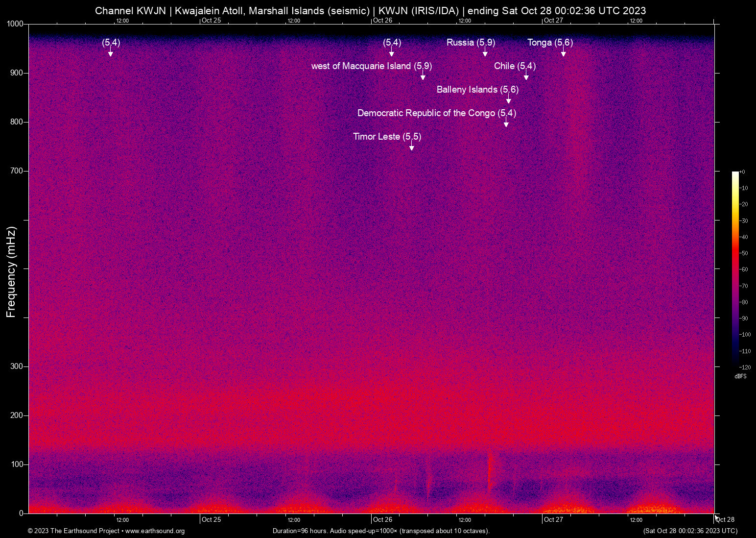Click the dBFS color scale bar
This screenshot has width=756, height=538.
tap(735, 269)
